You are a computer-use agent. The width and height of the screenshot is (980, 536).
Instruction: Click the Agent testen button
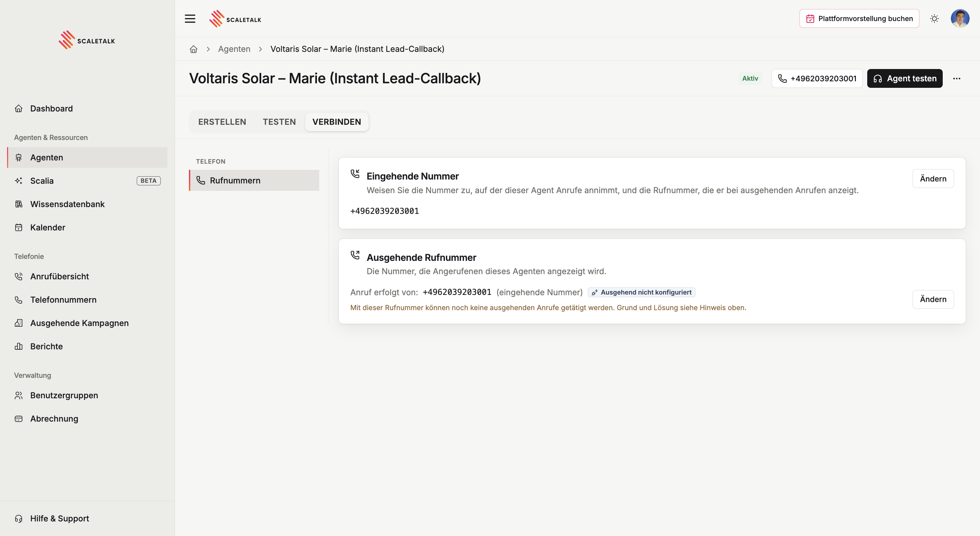(x=905, y=78)
